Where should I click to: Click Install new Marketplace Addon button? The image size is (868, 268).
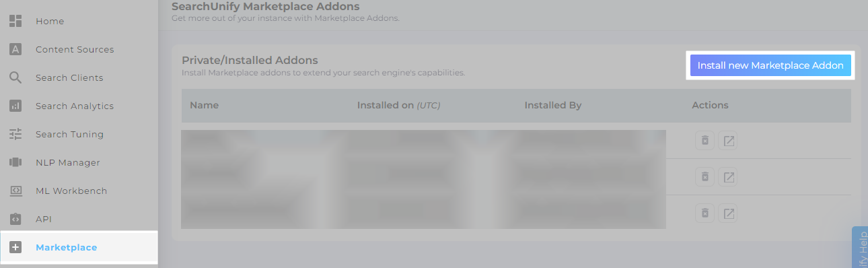click(x=770, y=65)
